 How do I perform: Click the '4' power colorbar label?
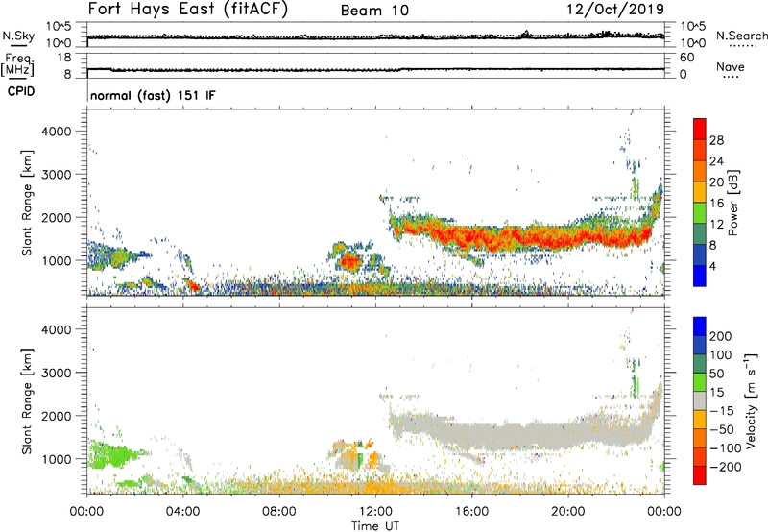point(713,266)
